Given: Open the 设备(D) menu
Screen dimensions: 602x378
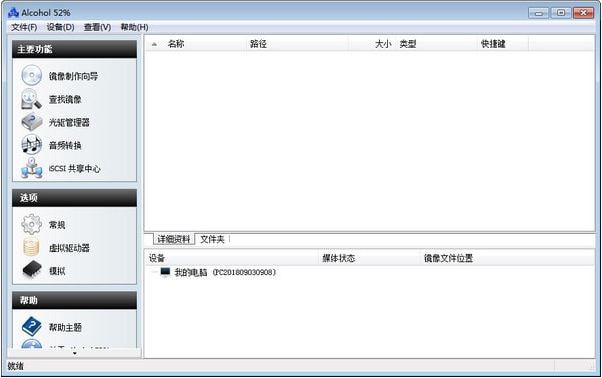Looking at the screenshot, I should point(60,27).
